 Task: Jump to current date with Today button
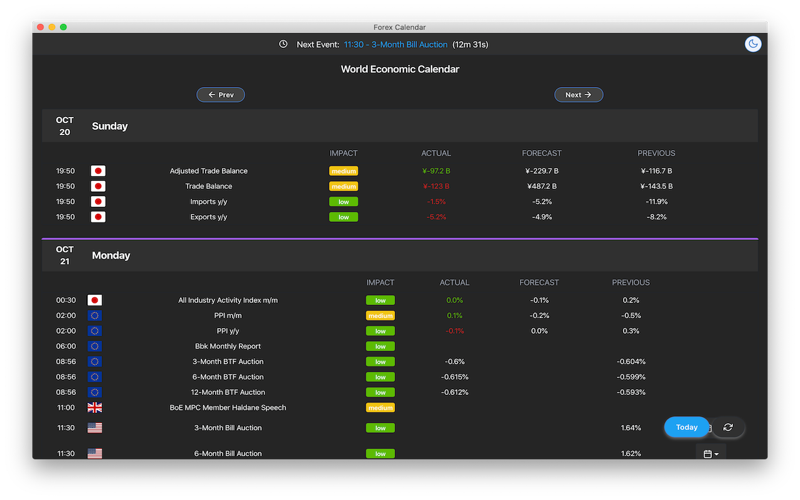[686, 427]
